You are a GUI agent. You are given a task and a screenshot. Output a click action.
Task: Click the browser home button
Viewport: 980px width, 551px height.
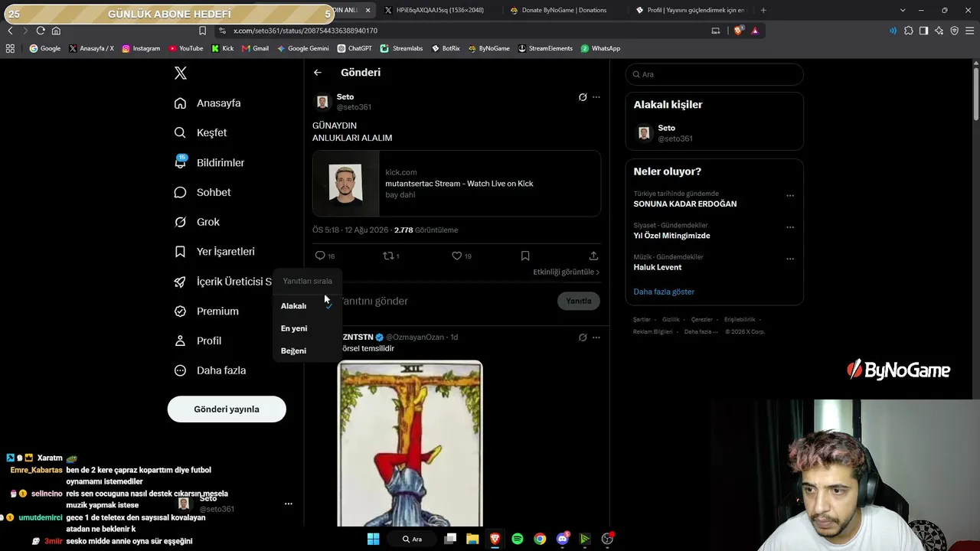pyautogui.click(x=56, y=31)
